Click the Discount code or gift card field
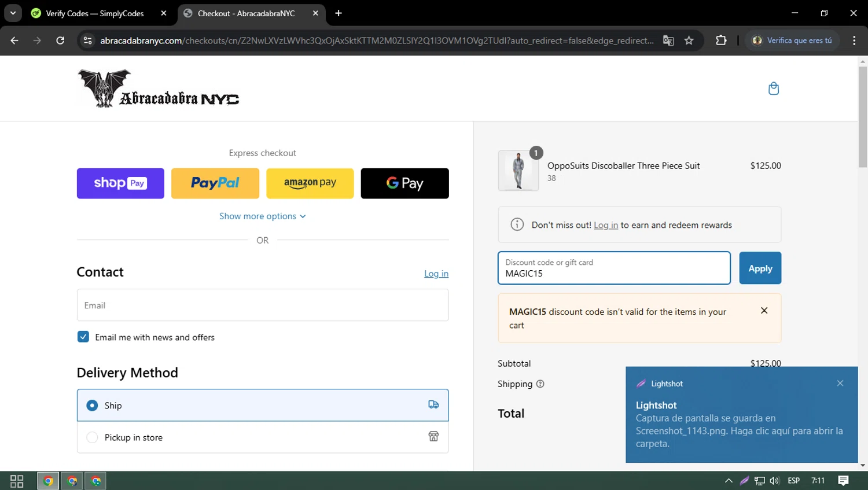This screenshot has height=490, width=868. [x=614, y=268]
